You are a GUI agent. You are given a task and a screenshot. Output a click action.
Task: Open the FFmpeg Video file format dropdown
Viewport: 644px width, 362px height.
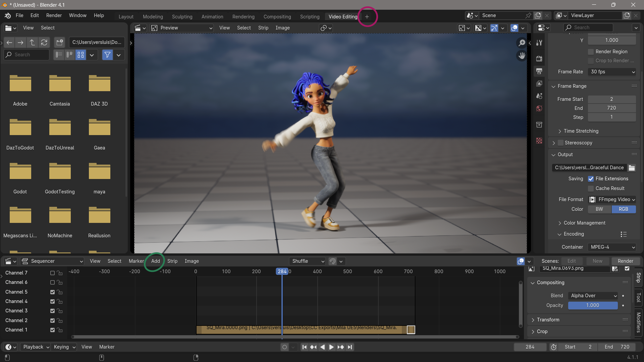coord(612,199)
